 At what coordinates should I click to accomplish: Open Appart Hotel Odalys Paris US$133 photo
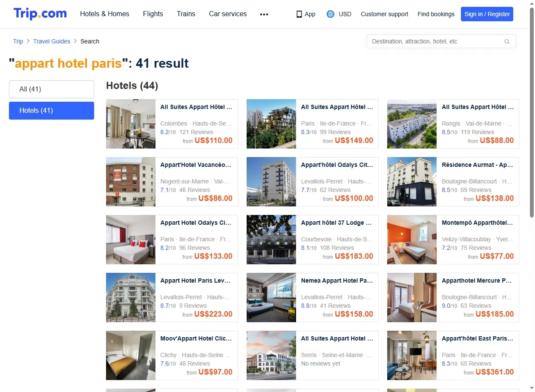[131, 240]
